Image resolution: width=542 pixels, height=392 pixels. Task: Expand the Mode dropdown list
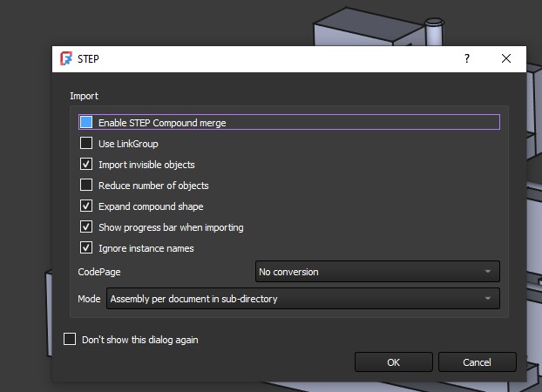(x=302, y=299)
